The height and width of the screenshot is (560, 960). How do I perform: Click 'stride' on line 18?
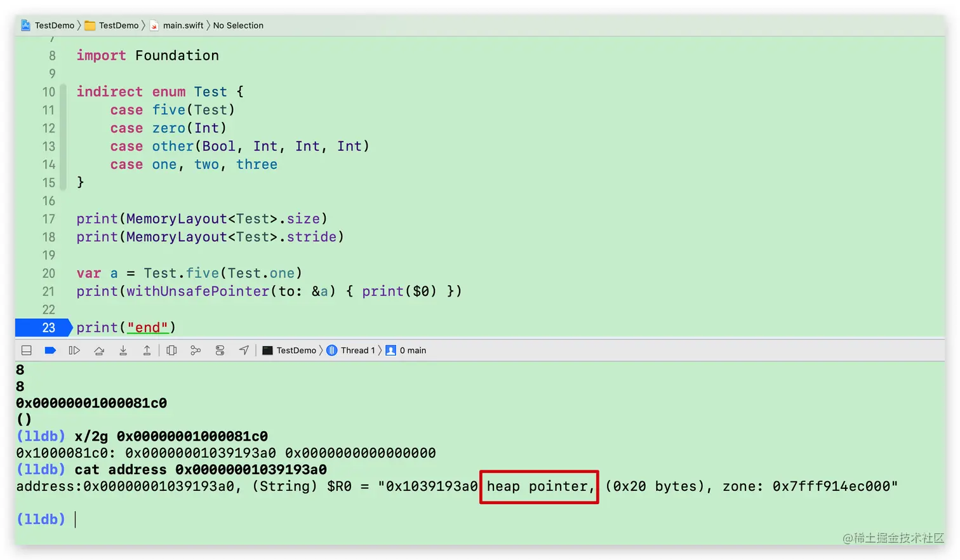pyautogui.click(x=312, y=237)
